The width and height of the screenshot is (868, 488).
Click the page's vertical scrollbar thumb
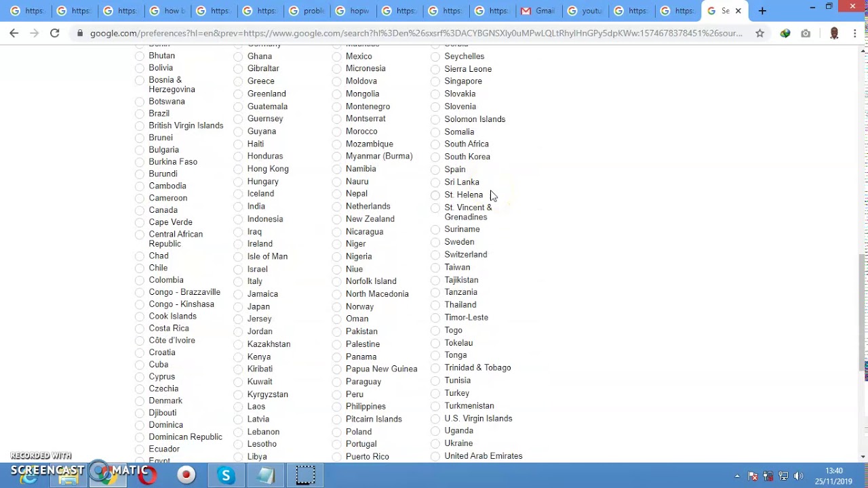863,313
